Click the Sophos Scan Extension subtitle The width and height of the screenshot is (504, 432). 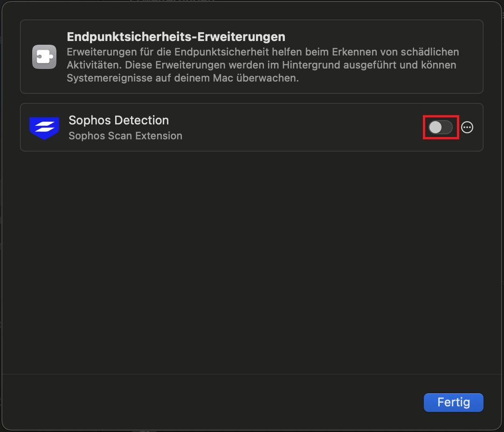(x=125, y=136)
